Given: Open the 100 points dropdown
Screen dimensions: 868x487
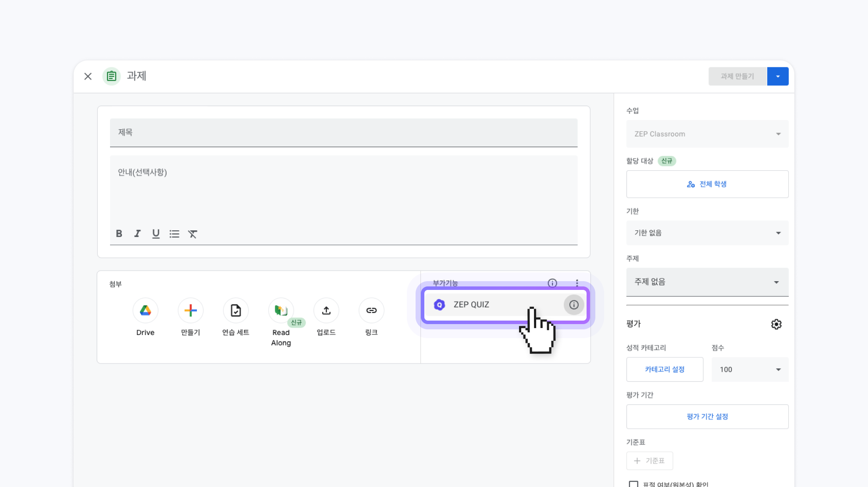Looking at the screenshot, I should coord(750,370).
